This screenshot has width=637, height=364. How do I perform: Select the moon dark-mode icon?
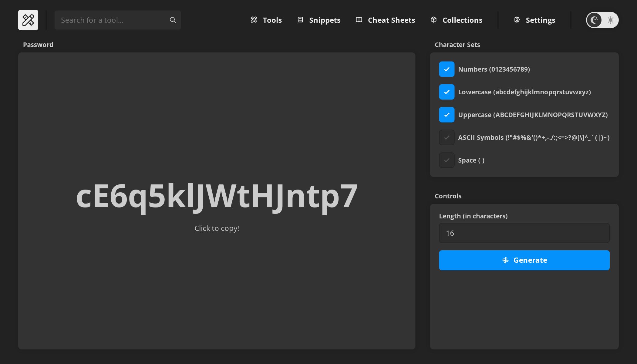coord(594,20)
